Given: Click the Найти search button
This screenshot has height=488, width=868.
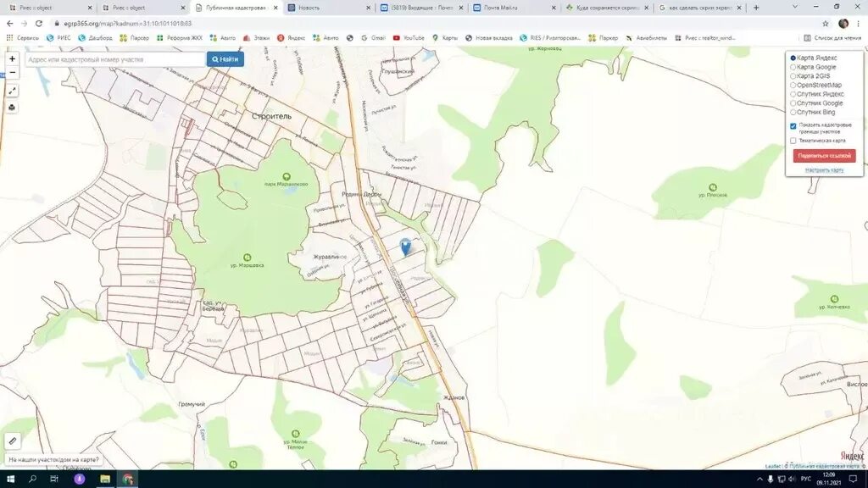Looking at the screenshot, I should 225,59.
